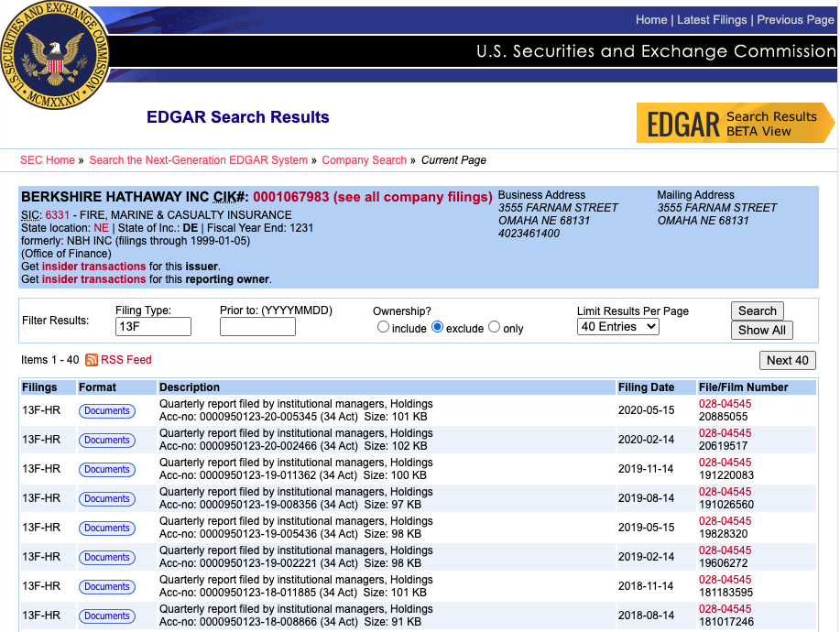Open Latest Filings in the top navigation
This screenshot has width=840, height=632.
pyautogui.click(x=712, y=20)
